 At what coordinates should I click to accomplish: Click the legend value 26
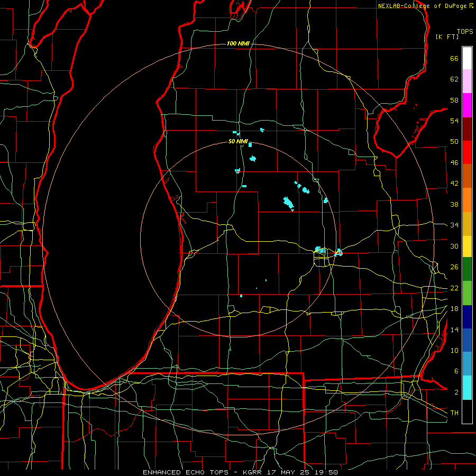(x=454, y=267)
